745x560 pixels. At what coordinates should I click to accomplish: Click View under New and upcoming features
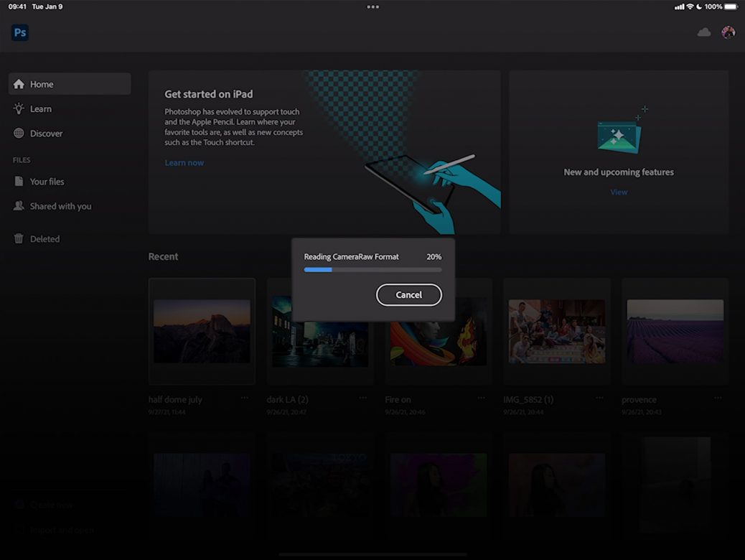tap(619, 192)
